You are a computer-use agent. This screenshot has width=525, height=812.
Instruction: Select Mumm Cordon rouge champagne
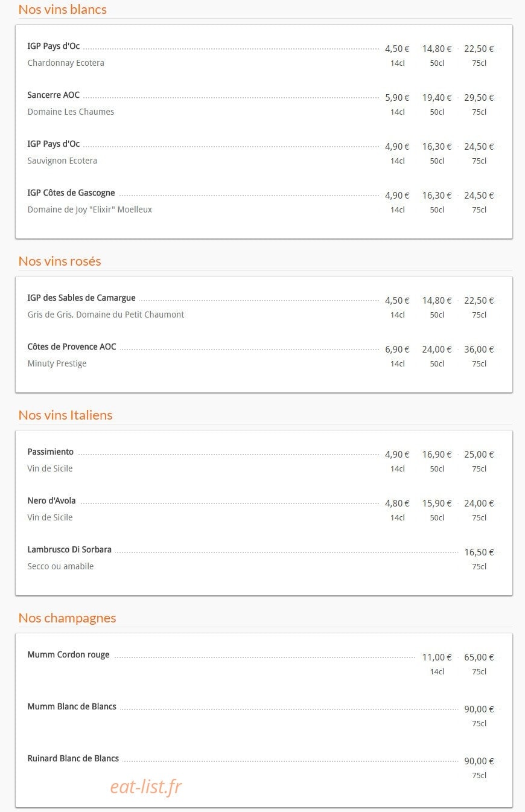[69, 655]
